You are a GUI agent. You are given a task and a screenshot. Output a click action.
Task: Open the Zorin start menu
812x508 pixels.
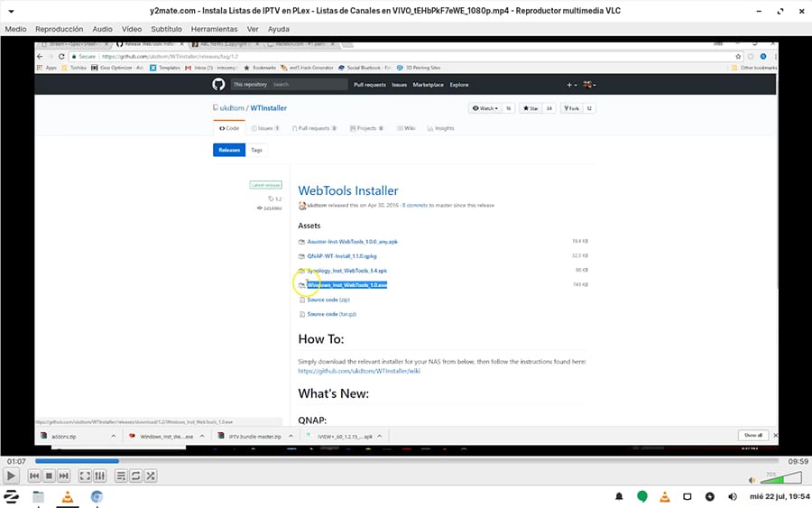(x=12, y=496)
